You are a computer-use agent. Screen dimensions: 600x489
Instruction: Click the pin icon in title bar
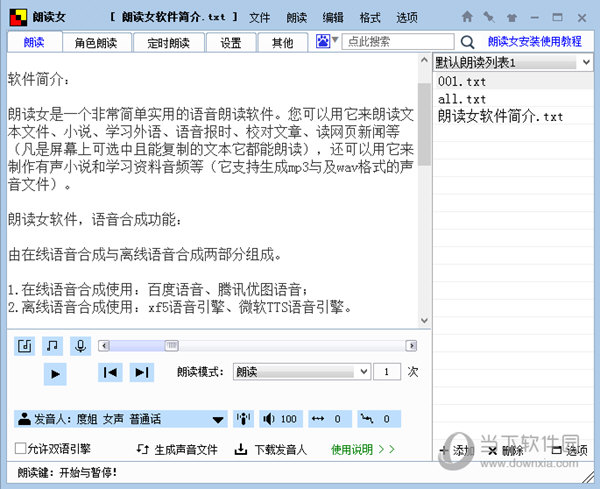click(488, 18)
